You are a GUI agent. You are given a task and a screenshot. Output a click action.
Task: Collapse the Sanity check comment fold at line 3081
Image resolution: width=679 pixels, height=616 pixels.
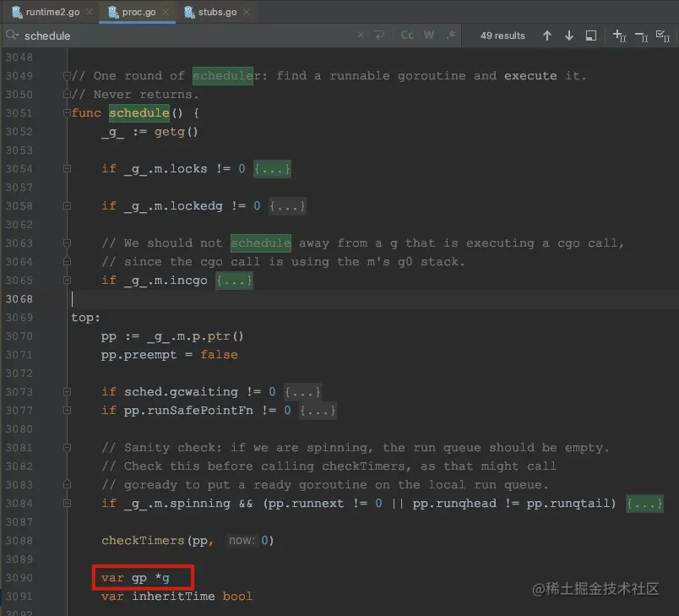pyautogui.click(x=67, y=448)
